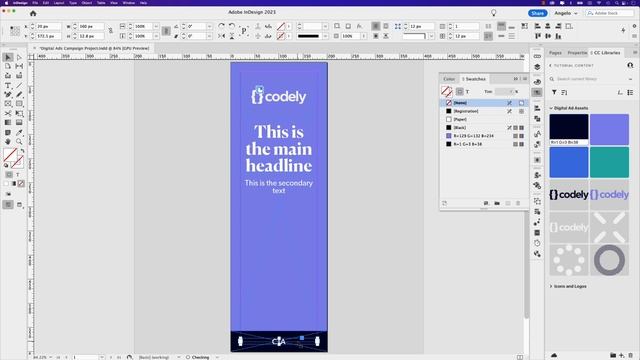
Task: Select the Direct Selection tool
Action: tap(19, 58)
